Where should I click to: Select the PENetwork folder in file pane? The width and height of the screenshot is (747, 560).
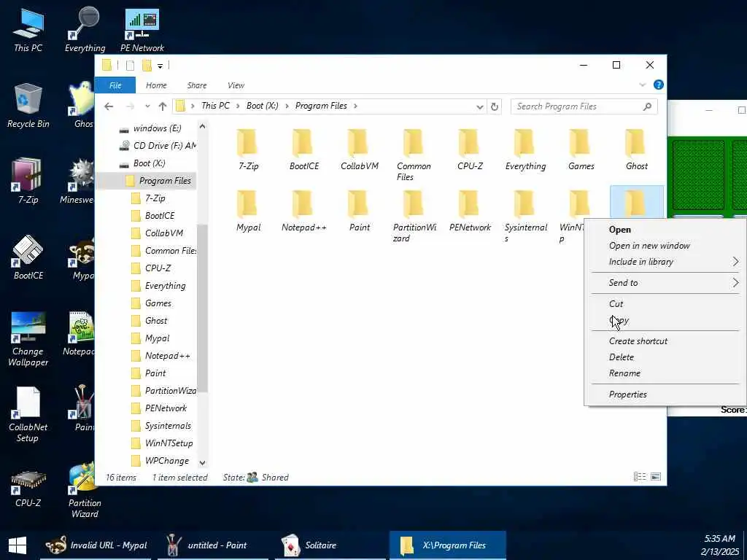click(x=470, y=211)
